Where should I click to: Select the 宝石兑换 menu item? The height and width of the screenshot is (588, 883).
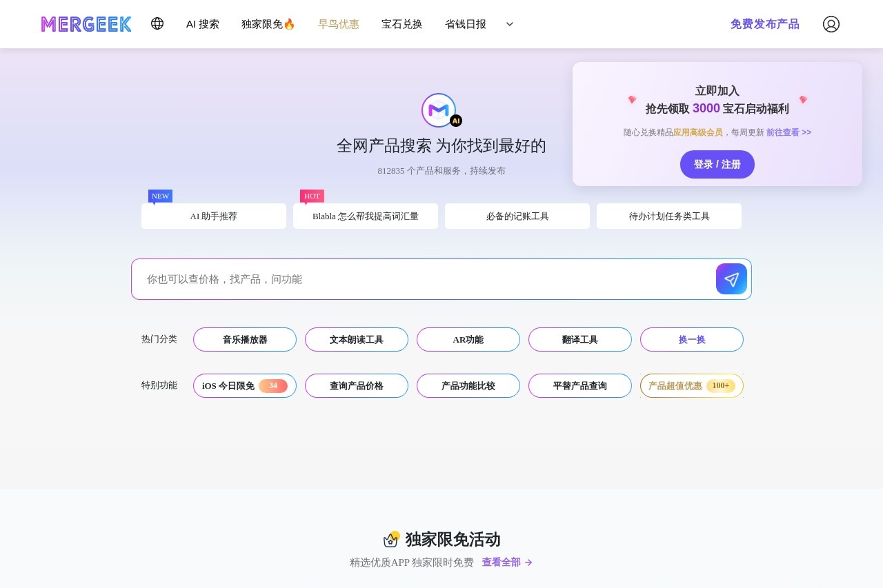pos(402,24)
